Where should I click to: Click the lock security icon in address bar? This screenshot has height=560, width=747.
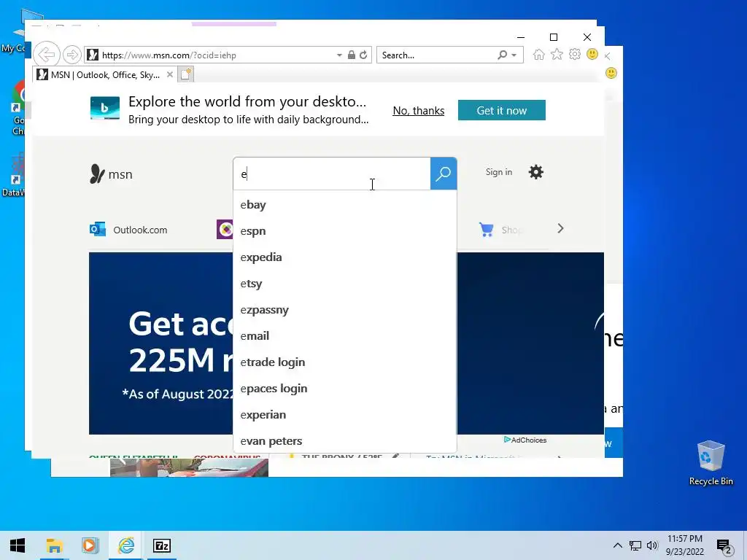351,55
